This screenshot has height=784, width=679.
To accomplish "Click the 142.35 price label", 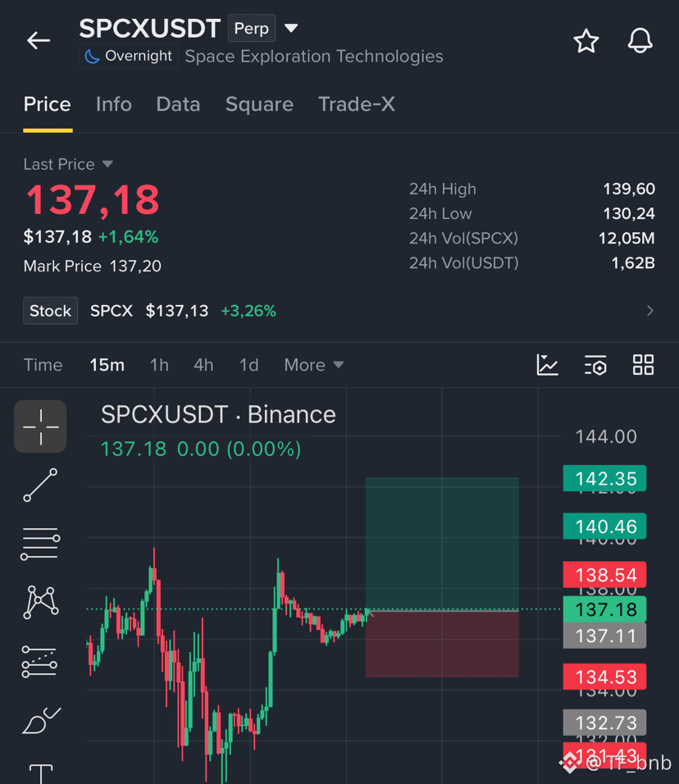I will coord(604,478).
